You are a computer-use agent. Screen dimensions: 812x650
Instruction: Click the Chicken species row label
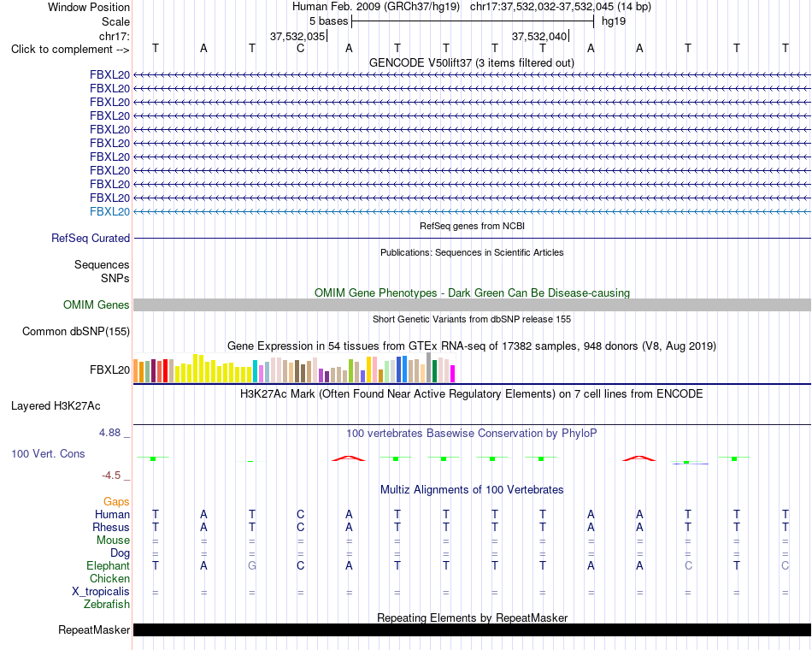click(109, 578)
